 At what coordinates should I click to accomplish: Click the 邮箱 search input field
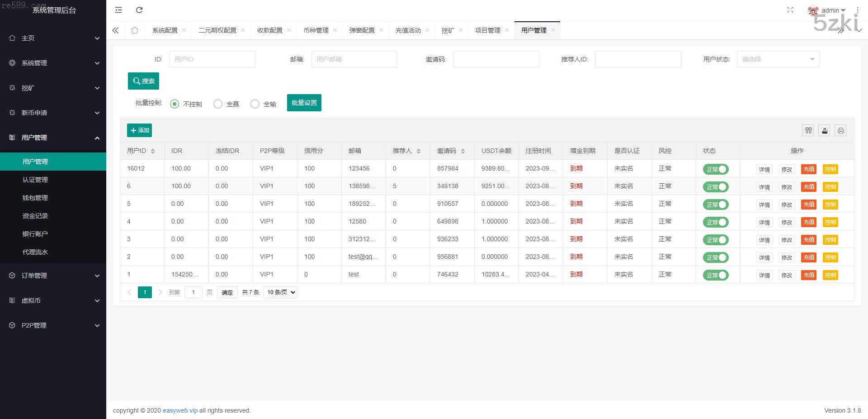354,59
